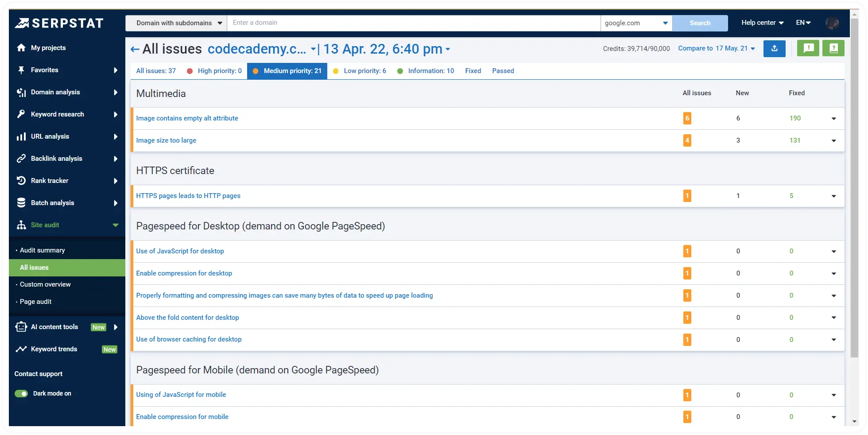Open the Domain with subdomains dropdown

[176, 23]
